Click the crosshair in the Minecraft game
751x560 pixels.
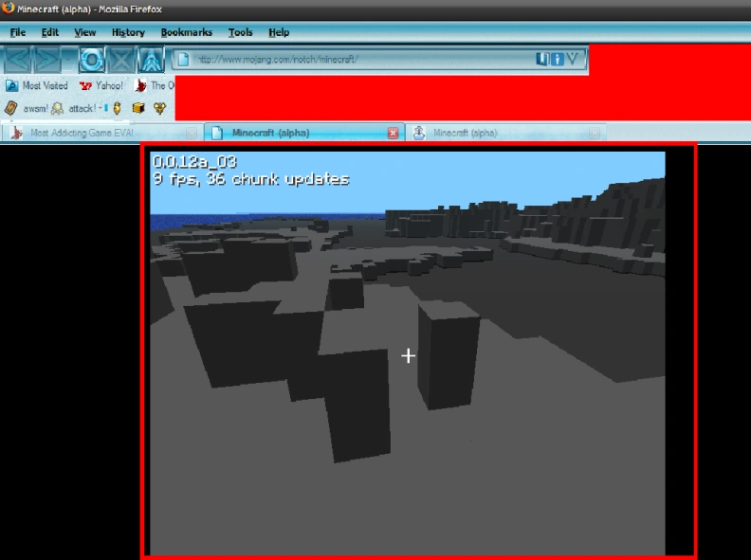click(408, 355)
